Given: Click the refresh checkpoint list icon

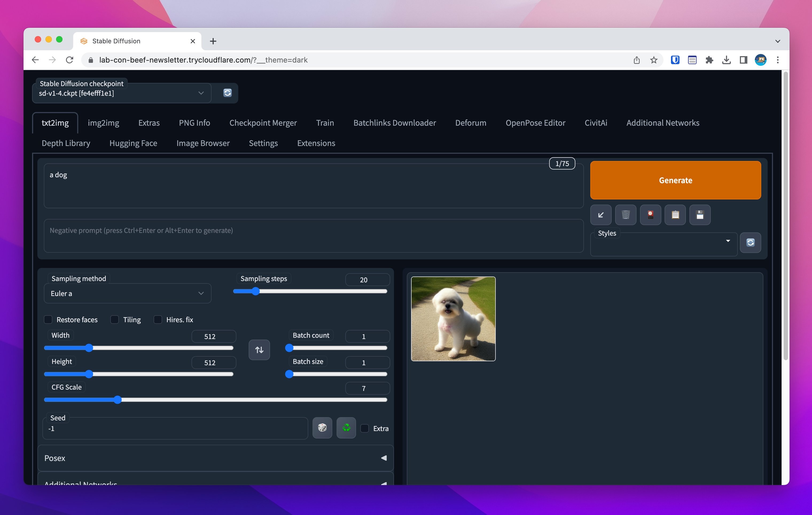Looking at the screenshot, I should 227,93.
